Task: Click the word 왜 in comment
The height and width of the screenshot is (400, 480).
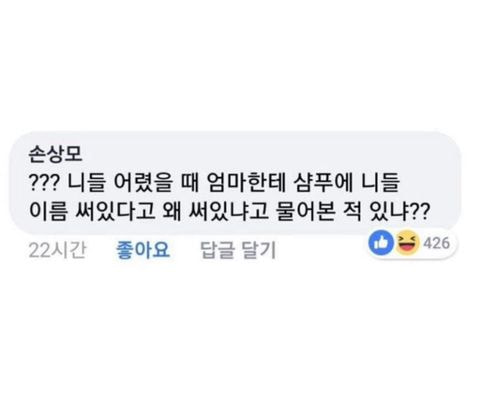Action: [171, 211]
